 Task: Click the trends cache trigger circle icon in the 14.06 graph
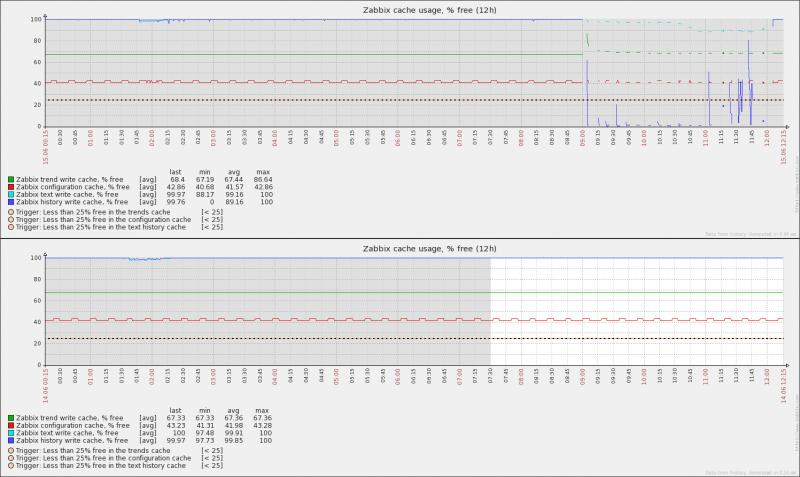(11, 450)
